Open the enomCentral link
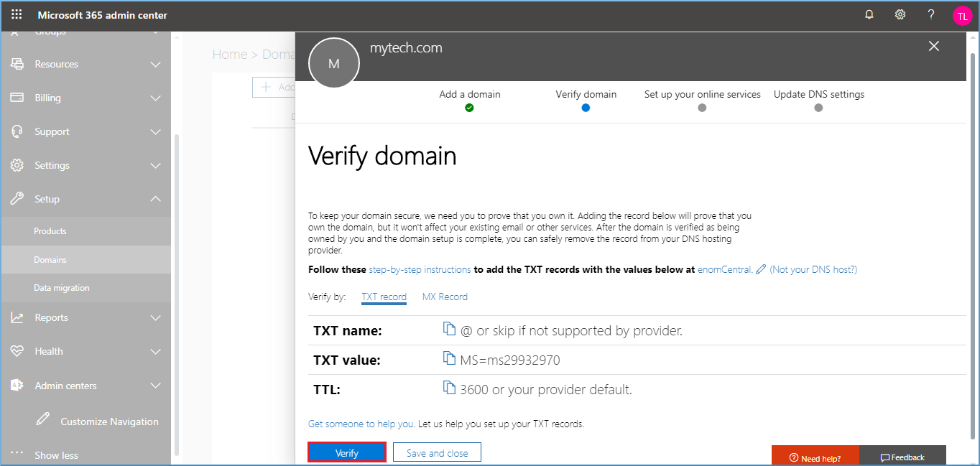This screenshot has height=466, width=980. (x=725, y=270)
